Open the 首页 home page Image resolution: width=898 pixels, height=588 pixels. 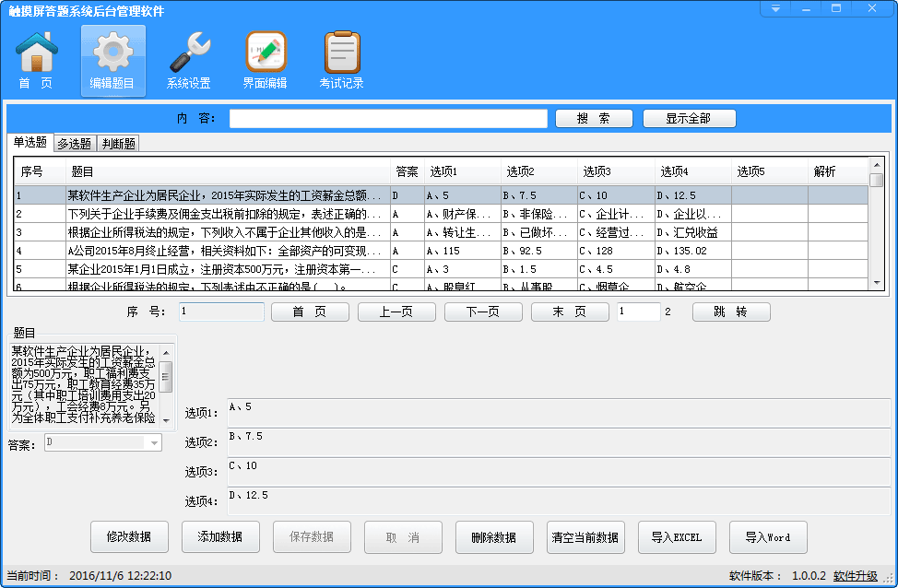(34, 59)
